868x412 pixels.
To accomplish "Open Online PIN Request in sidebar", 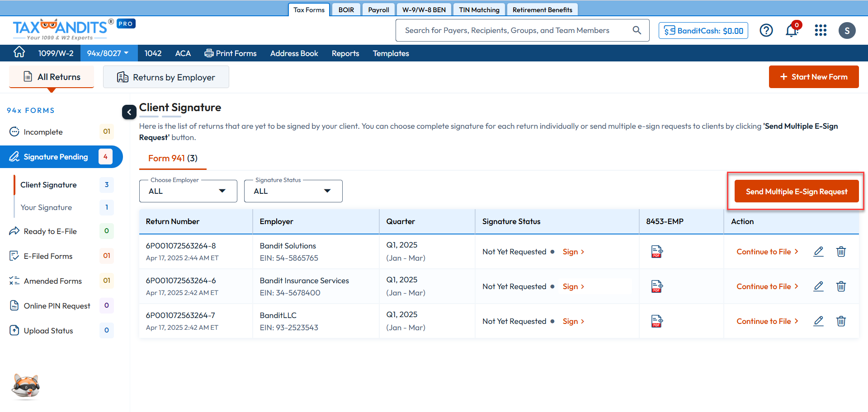I will 61,306.
